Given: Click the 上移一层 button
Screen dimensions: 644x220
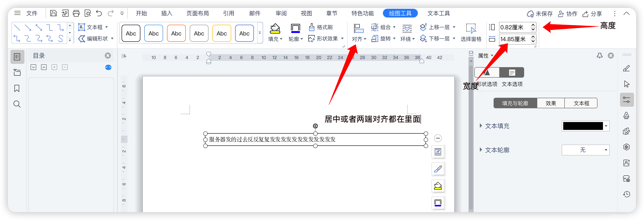Looking at the screenshot, I should click(x=438, y=27).
